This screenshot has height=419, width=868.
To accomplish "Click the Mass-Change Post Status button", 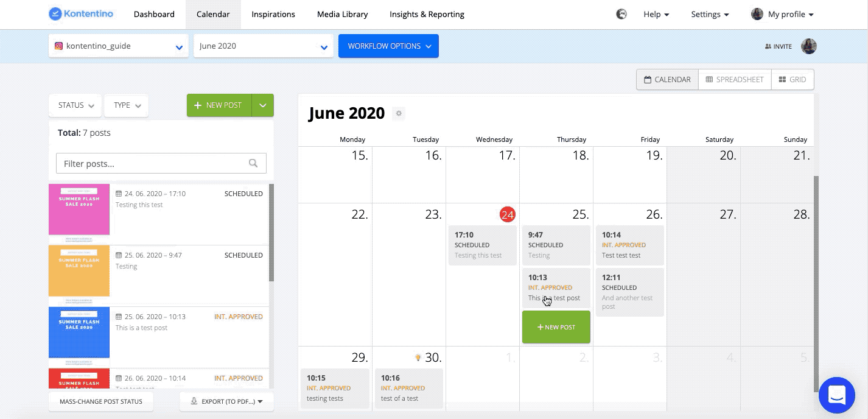I will pyautogui.click(x=101, y=401).
